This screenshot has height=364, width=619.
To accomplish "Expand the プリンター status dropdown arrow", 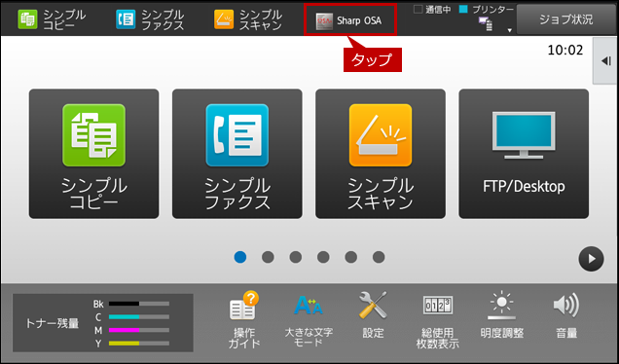I will point(510,30).
